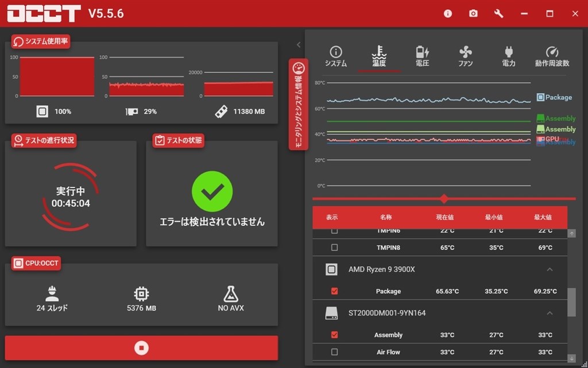
Task: Click the テストの状態 header label
Action: (179, 140)
